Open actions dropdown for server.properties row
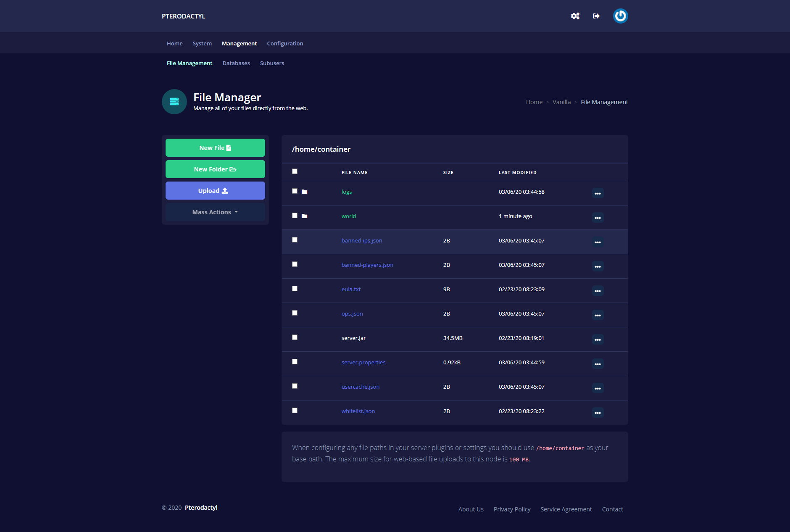This screenshot has height=532, width=790. (598, 363)
